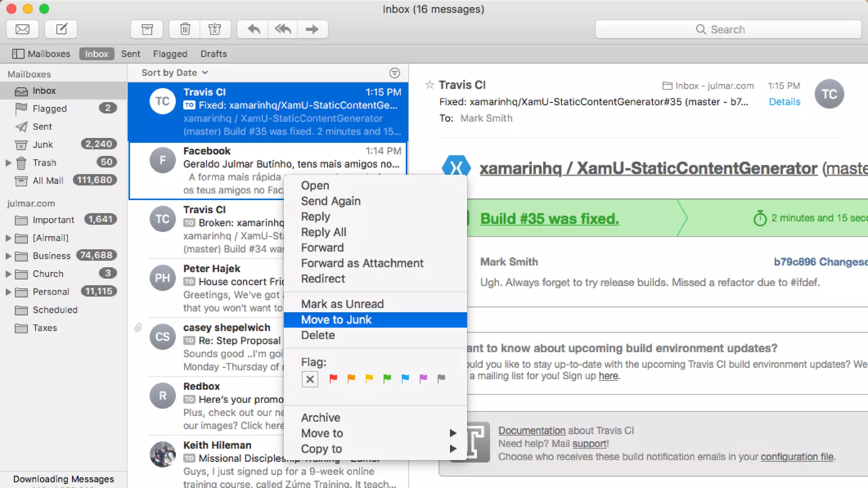Choose Move to Junk in context menu
The width and height of the screenshot is (868, 488).
click(336, 320)
